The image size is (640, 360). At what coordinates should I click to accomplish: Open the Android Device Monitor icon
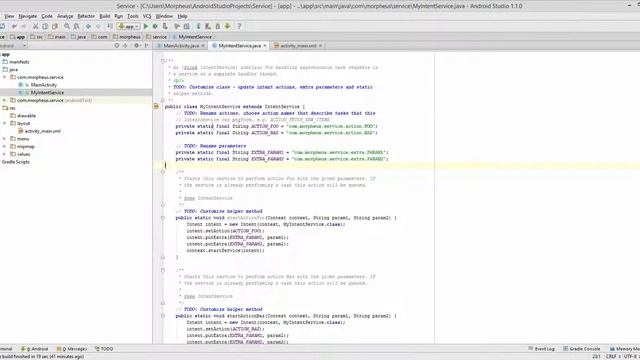(x=218, y=27)
